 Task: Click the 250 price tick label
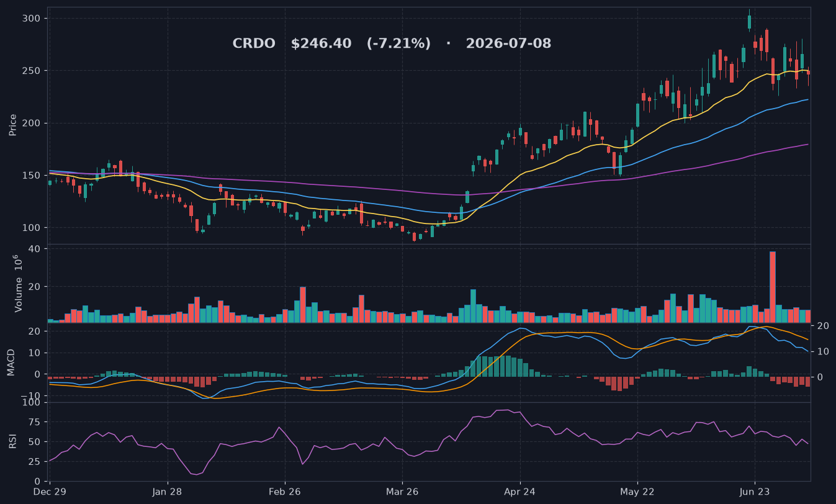point(32,71)
